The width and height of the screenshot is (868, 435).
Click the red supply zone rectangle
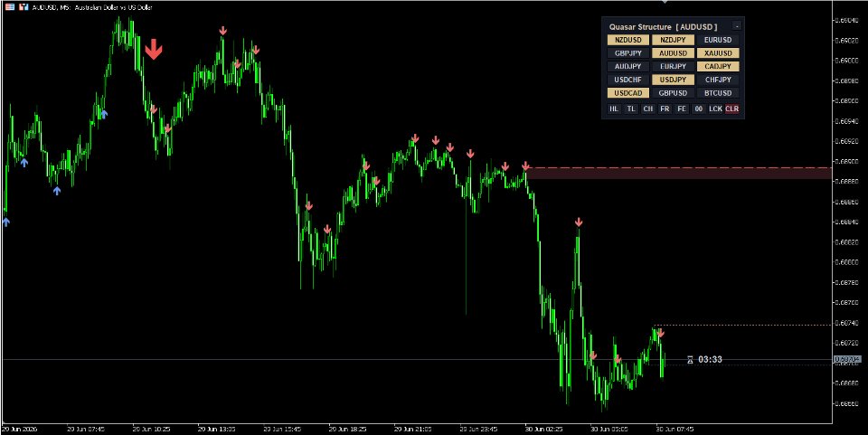tap(679, 174)
